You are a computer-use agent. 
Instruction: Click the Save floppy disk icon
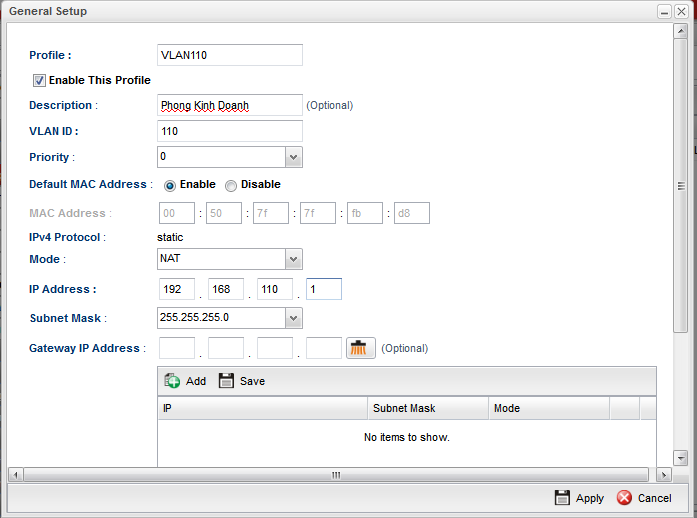pyautogui.click(x=226, y=381)
